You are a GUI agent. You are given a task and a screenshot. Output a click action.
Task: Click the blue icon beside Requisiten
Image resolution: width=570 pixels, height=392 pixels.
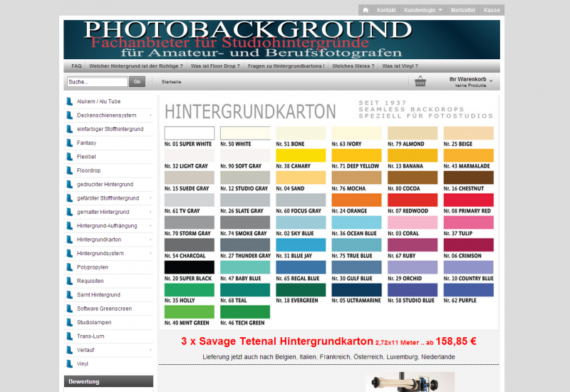tap(70, 281)
